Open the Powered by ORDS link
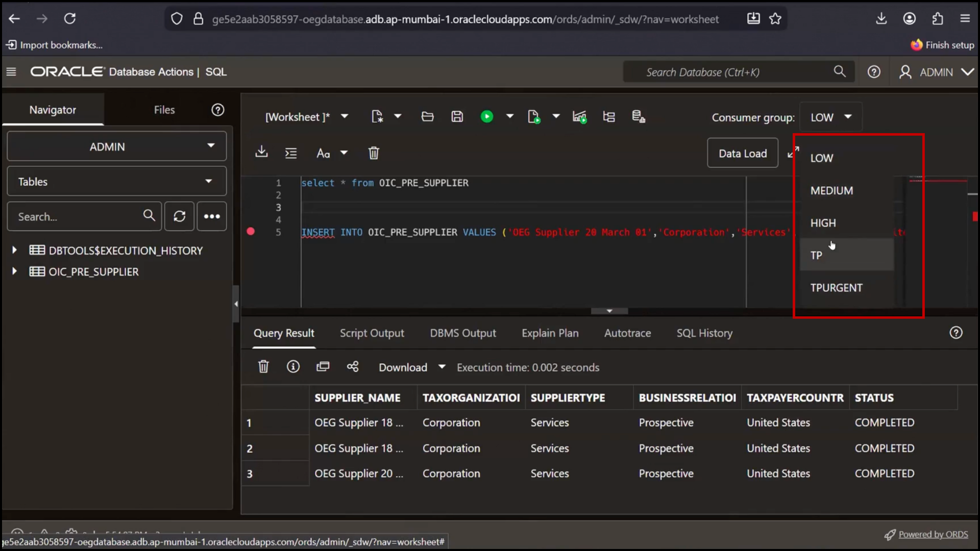Image resolution: width=980 pixels, height=551 pixels. point(933,534)
